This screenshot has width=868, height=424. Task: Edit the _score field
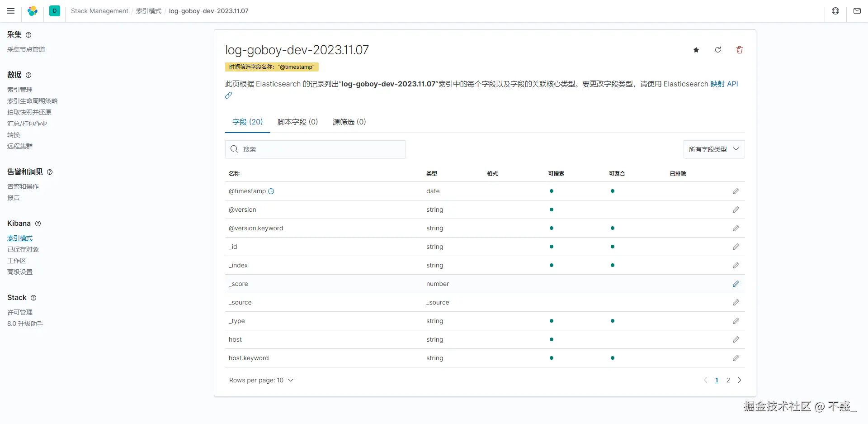(736, 284)
